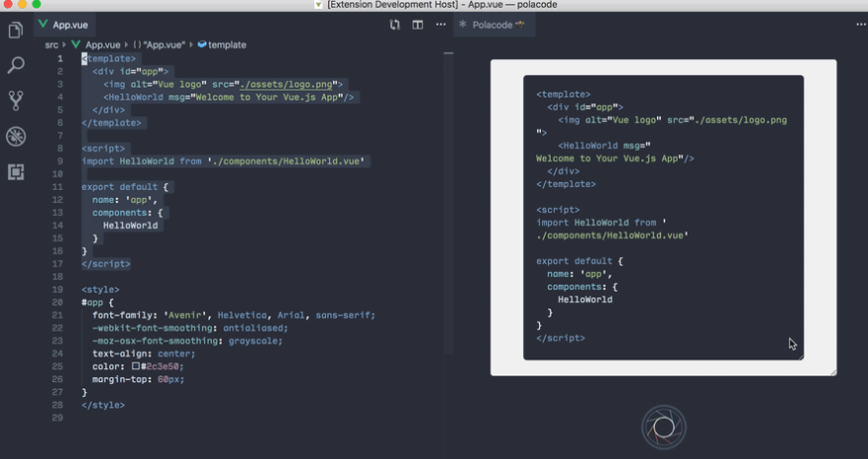The width and height of the screenshot is (868, 459).
Task: Click the split editor icon
Action: [x=418, y=25]
